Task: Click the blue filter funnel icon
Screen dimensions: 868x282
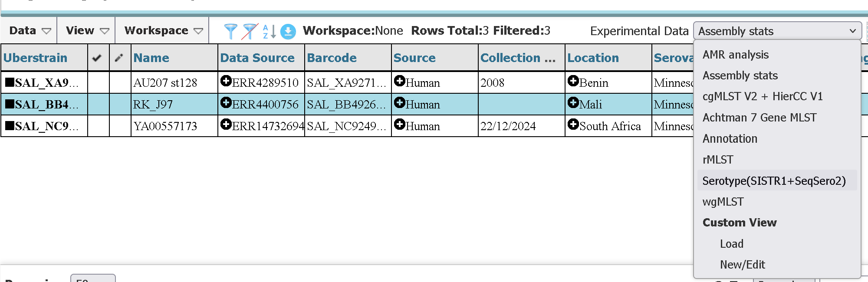Action: click(230, 31)
